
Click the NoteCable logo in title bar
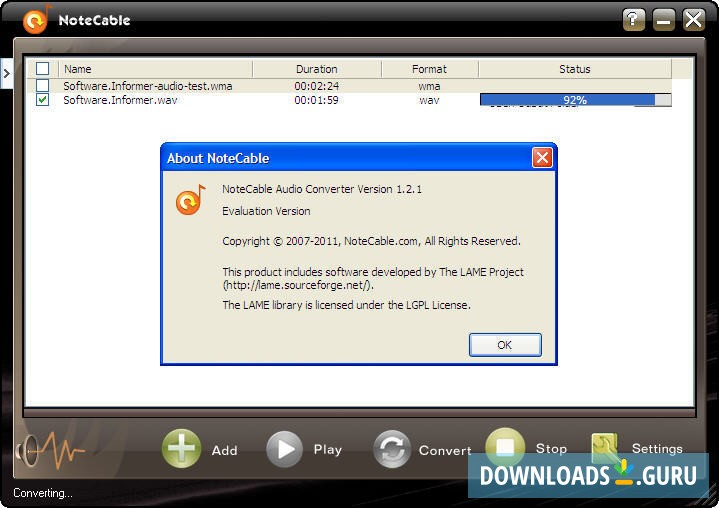pos(37,19)
